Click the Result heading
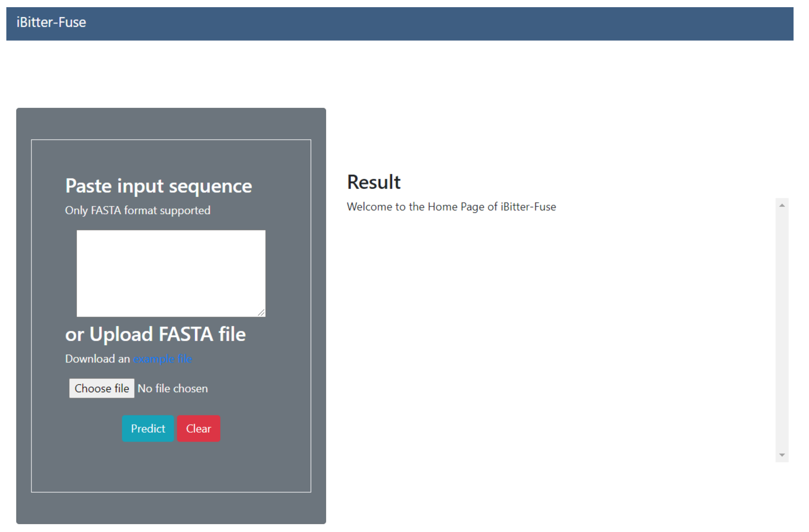The height and width of the screenshot is (532, 809). pos(374,182)
